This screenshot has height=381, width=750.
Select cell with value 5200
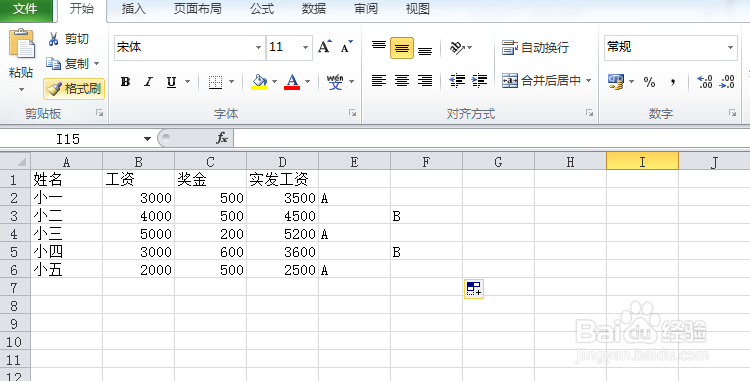(x=282, y=234)
